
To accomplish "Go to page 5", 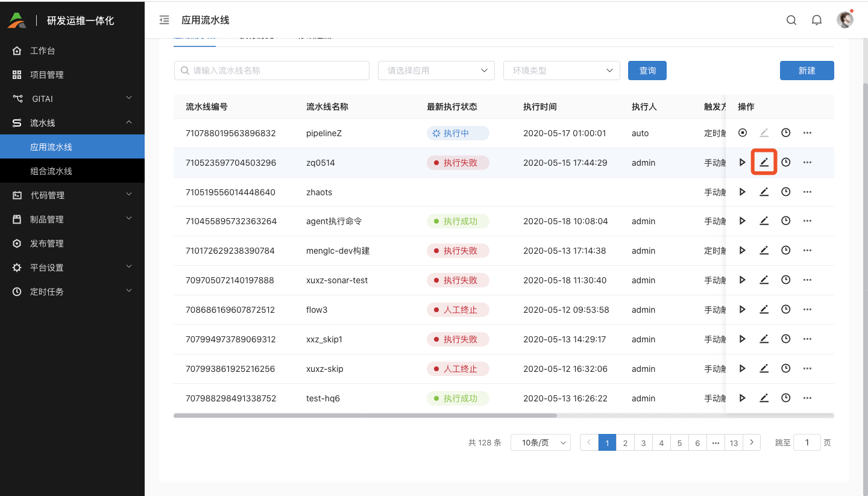I will [x=679, y=443].
